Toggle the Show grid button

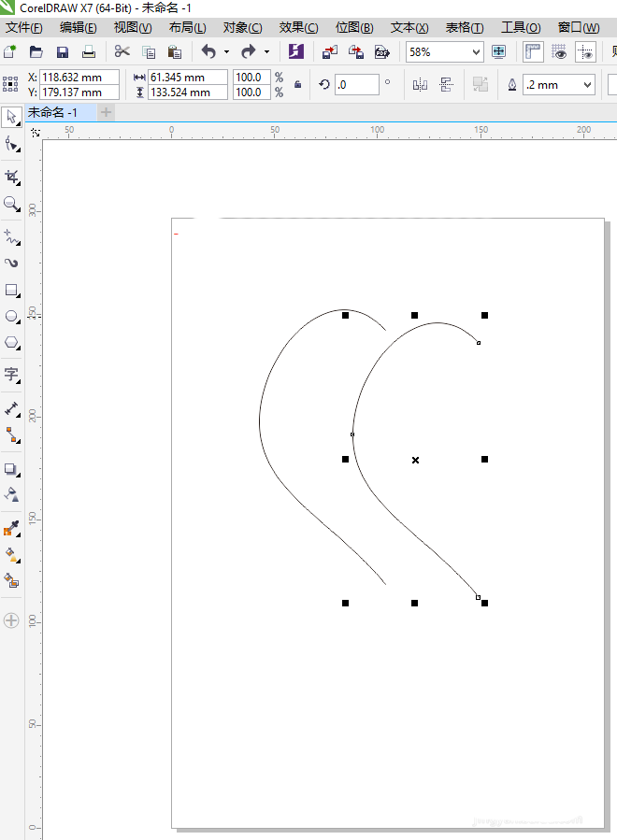coord(559,52)
